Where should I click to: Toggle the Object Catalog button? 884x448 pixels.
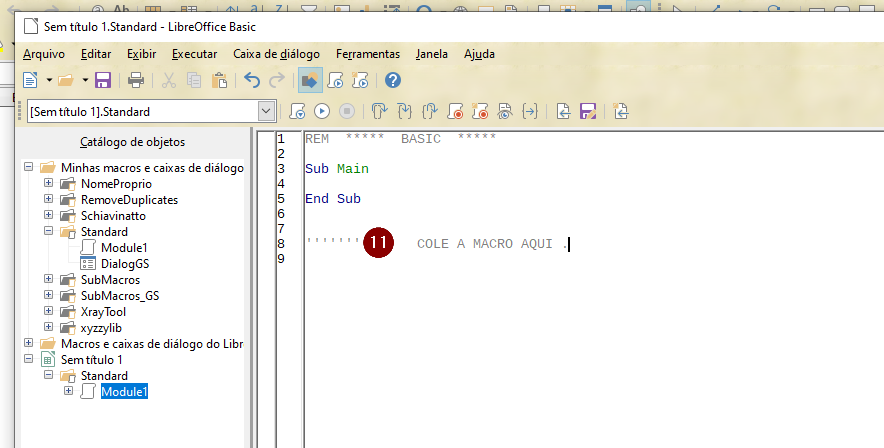coord(310,81)
